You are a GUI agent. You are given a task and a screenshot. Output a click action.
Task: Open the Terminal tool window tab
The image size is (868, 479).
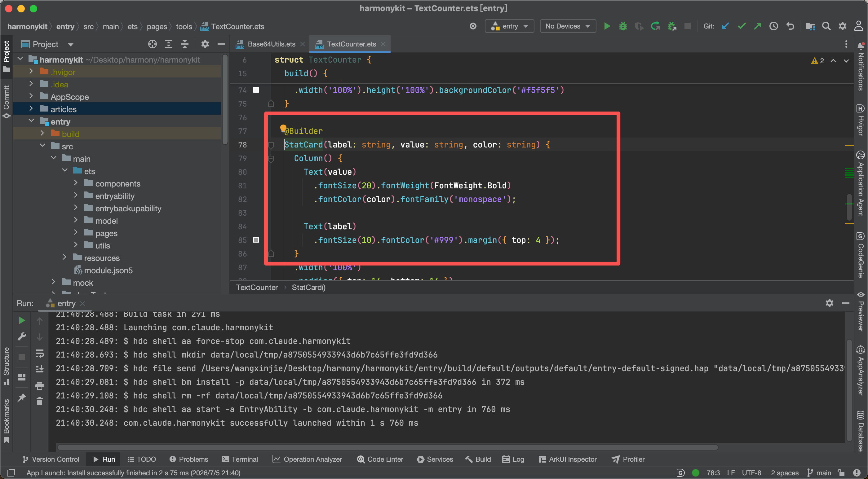[240, 459]
